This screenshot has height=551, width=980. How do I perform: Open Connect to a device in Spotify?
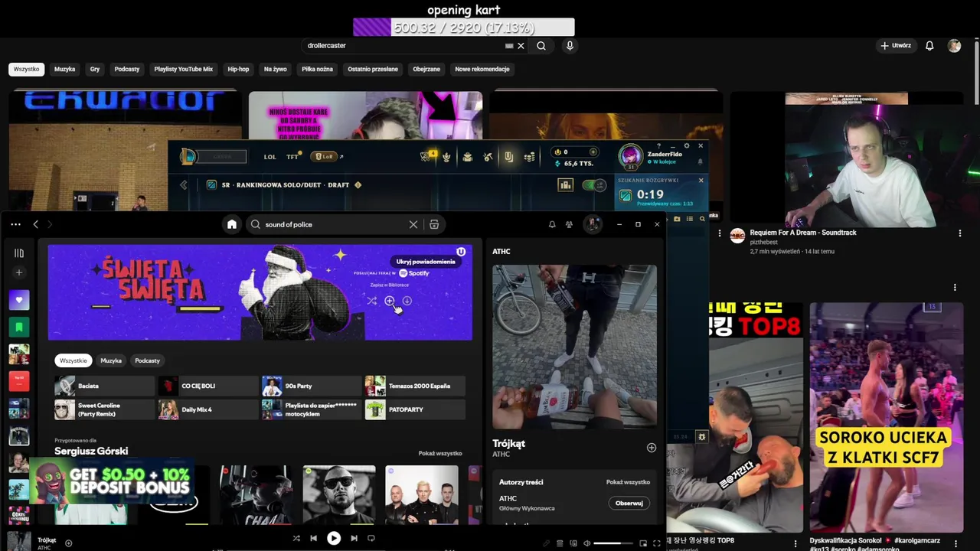573,543
